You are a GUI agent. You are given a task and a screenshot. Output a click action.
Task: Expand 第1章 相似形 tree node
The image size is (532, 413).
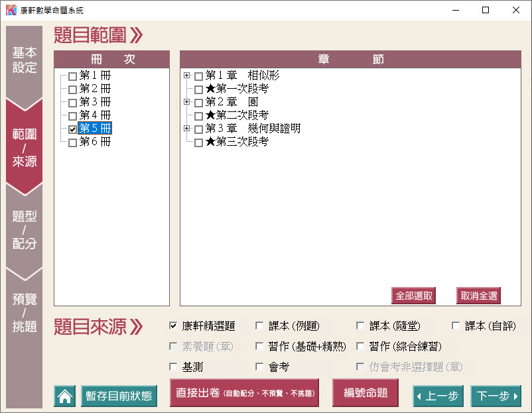point(187,76)
